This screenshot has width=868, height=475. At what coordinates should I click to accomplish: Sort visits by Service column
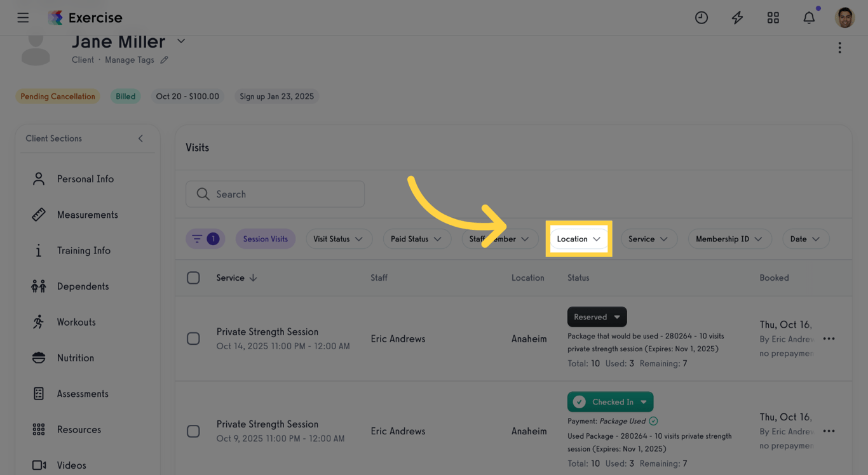click(236, 278)
